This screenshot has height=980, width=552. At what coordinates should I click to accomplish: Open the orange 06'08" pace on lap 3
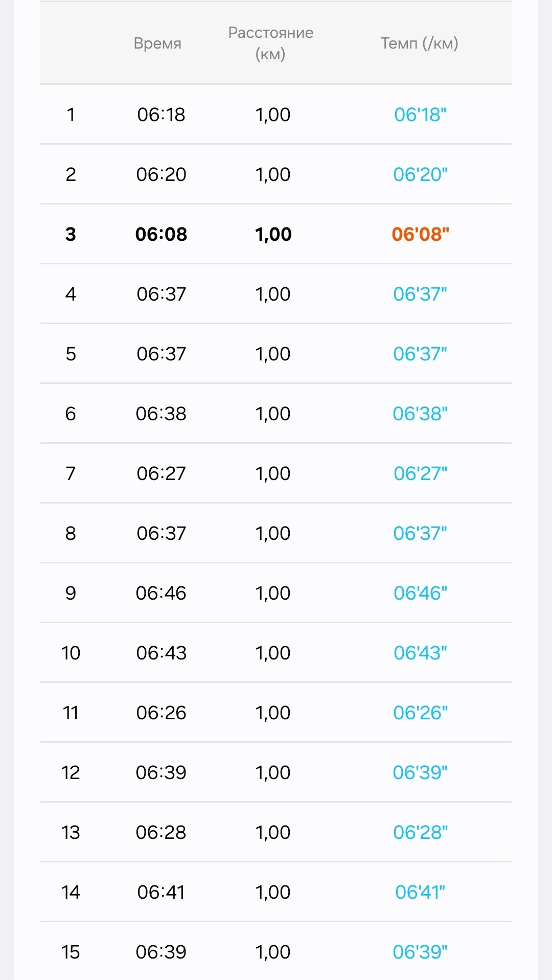pyautogui.click(x=420, y=234)
